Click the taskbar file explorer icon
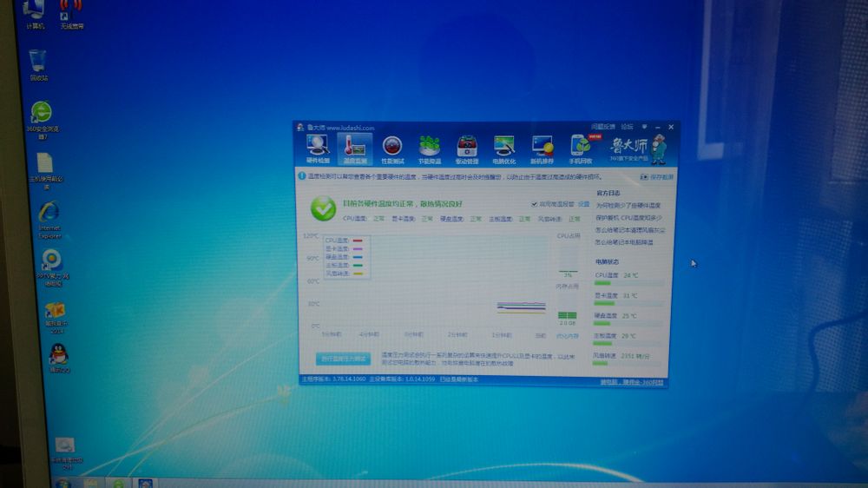The width and height of the screenshot is (868, 488). click(x=90, y=484)
